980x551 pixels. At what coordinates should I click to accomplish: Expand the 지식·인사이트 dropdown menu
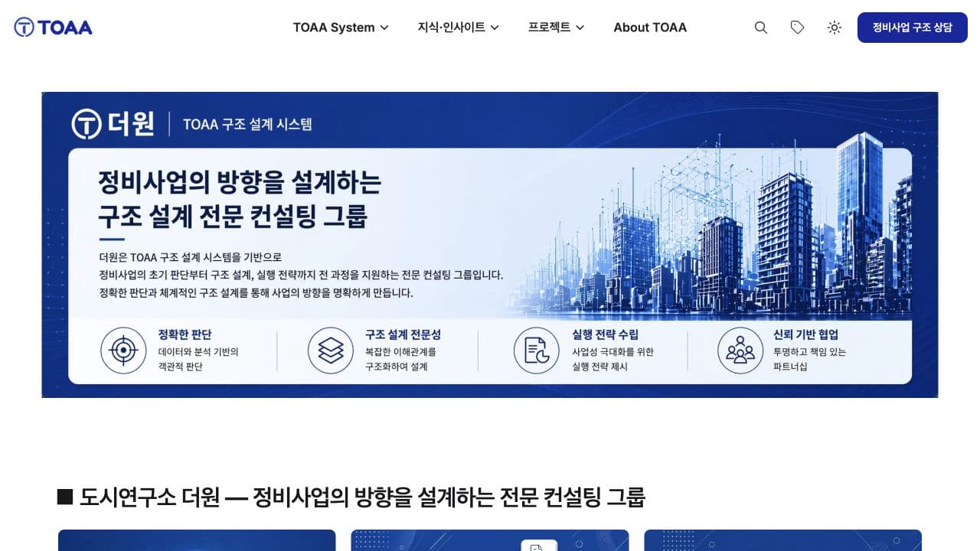pos(458,28)
